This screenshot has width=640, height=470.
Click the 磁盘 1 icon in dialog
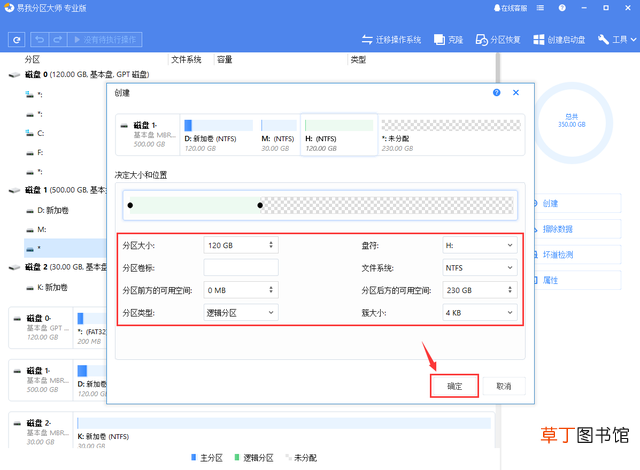124,126
